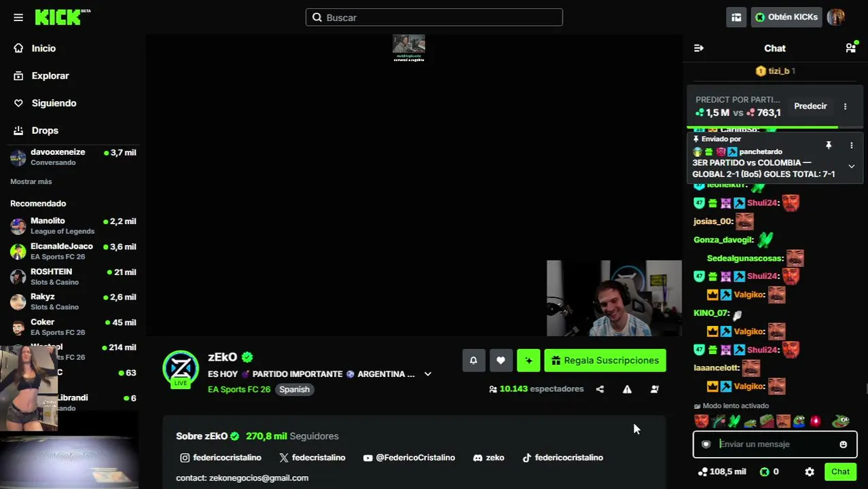Focus the Enviar un mensaje input
Image resolution: width=868 pixels, height=489 pixels.
[775, 444]
